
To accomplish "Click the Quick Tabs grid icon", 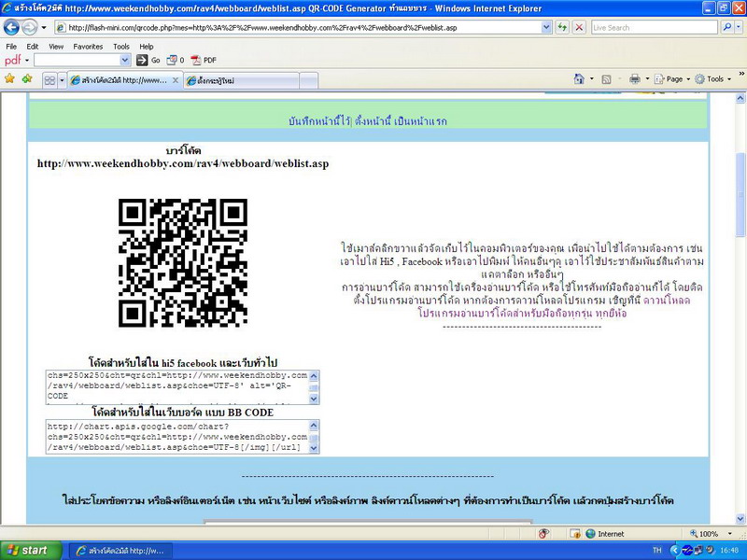I will pos(49,80).
